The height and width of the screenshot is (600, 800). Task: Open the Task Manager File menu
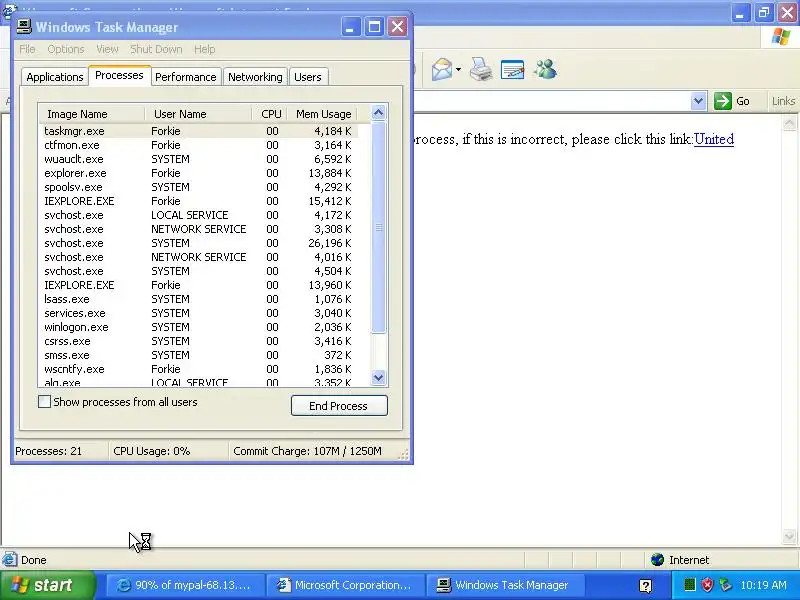pos(27,49)
